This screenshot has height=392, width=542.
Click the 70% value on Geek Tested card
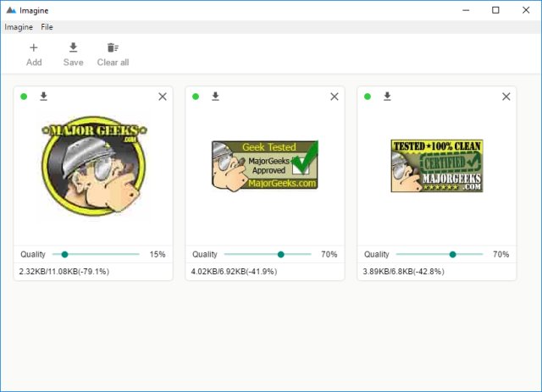[329, 255]
